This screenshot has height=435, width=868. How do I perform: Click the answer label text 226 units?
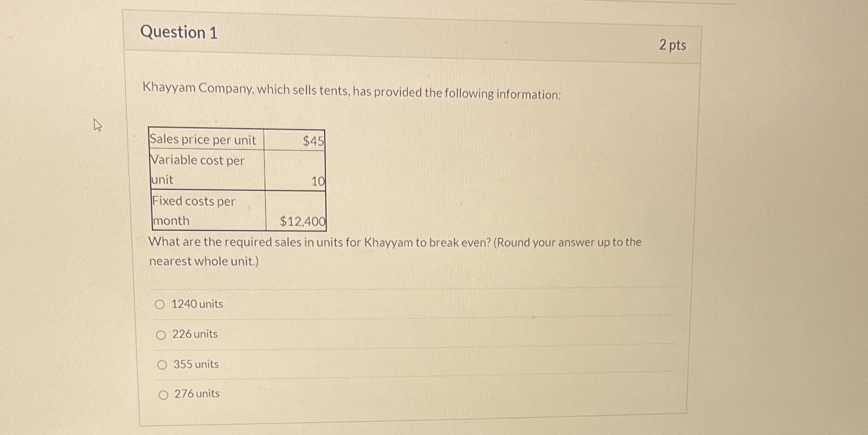point(195,334)
